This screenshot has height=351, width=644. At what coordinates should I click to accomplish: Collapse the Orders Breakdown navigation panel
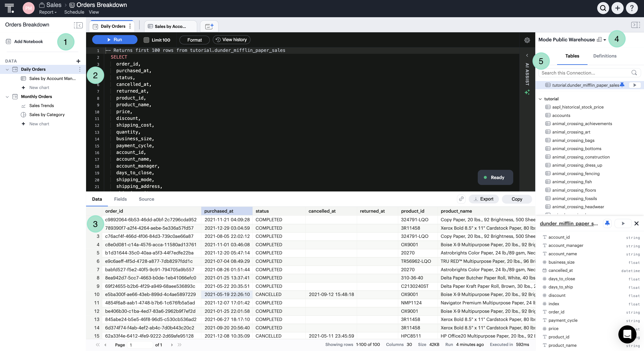point(78,25)
